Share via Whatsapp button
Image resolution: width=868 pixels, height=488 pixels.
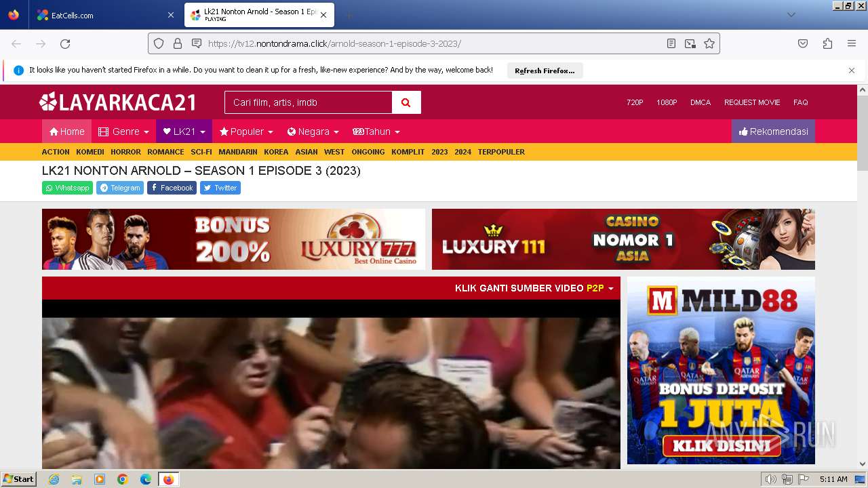[67, 188]
